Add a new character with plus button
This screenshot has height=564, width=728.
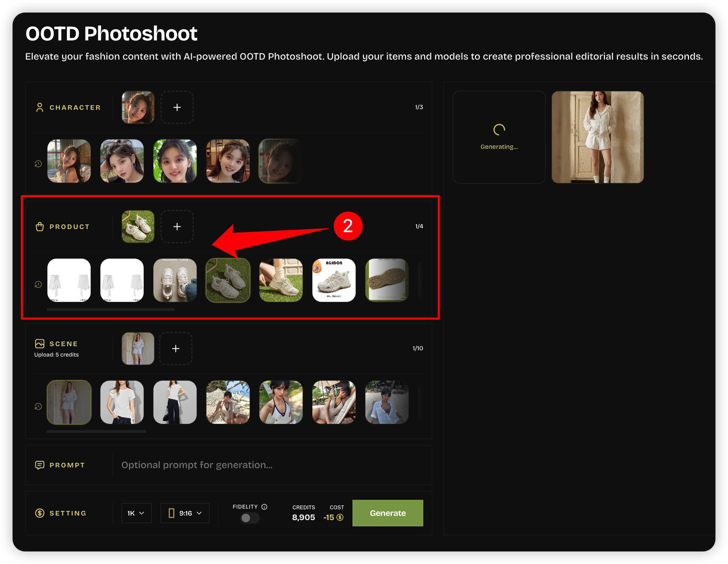point(177,107)
